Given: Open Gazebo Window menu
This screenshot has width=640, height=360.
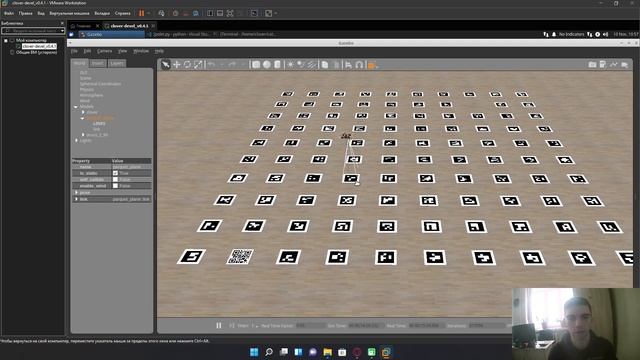Looking at the screenshot, I should (141, 51).
